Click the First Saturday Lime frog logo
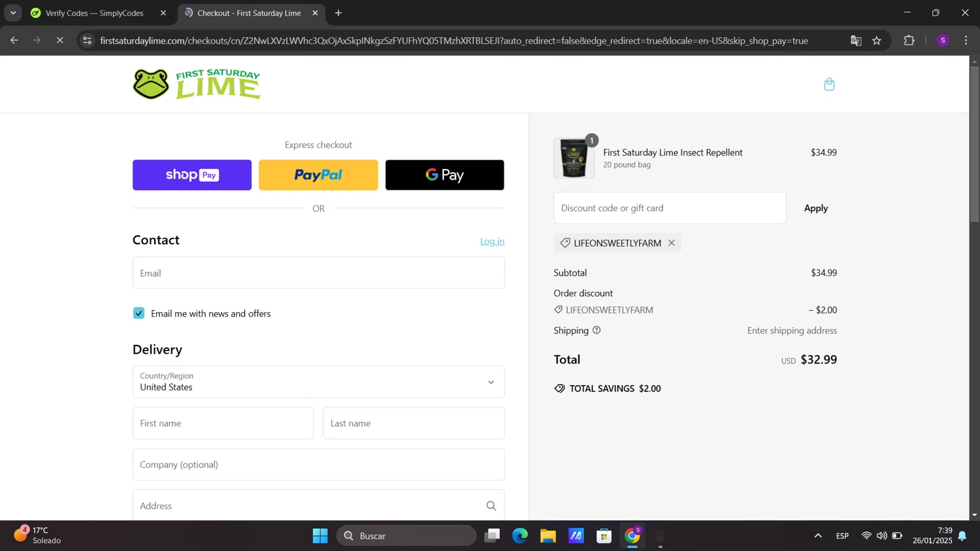The width and height of the screenshot is (980, 551). [197, 84]
